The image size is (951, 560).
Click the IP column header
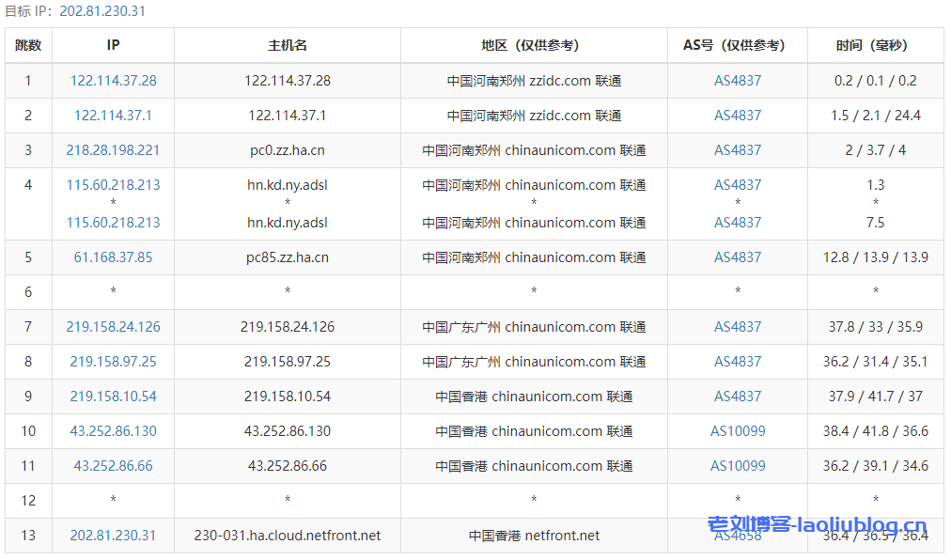pos(113,45)
